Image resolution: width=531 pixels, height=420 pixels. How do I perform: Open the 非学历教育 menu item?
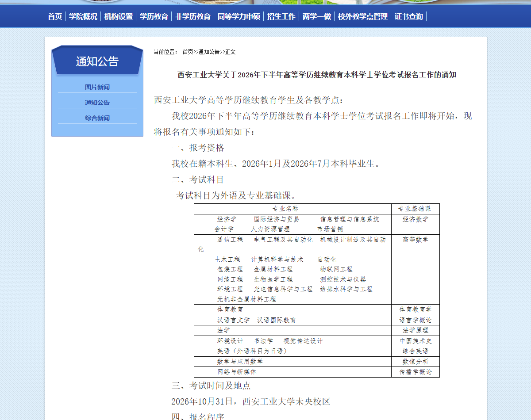point(193,16)
